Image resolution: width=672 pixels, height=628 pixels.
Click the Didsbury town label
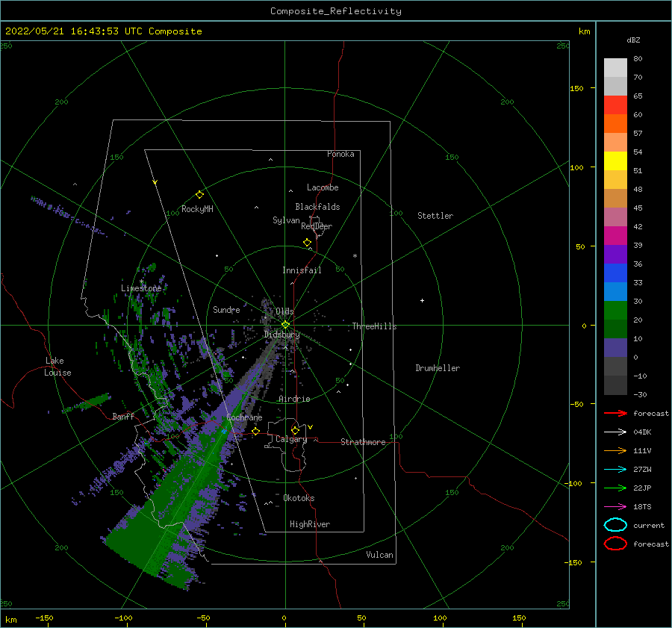[x=282, y=335]
